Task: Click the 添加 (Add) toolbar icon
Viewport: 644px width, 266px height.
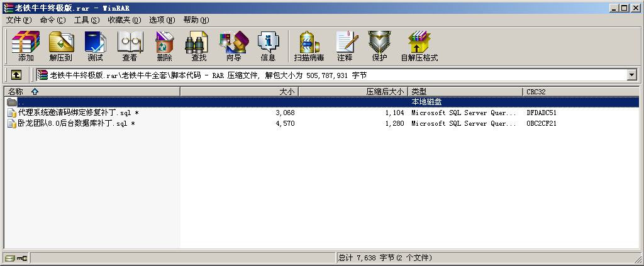Action: pos(26,46)
